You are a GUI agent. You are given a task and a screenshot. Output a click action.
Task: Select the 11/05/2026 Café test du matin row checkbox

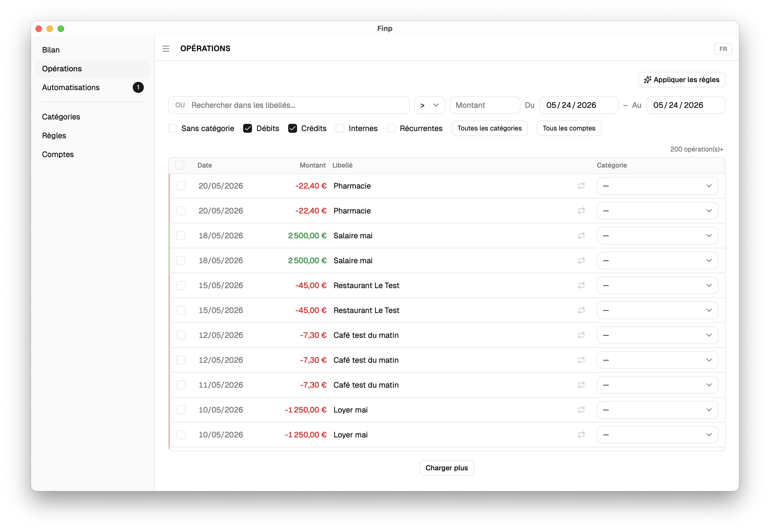[x=181, y=385]
